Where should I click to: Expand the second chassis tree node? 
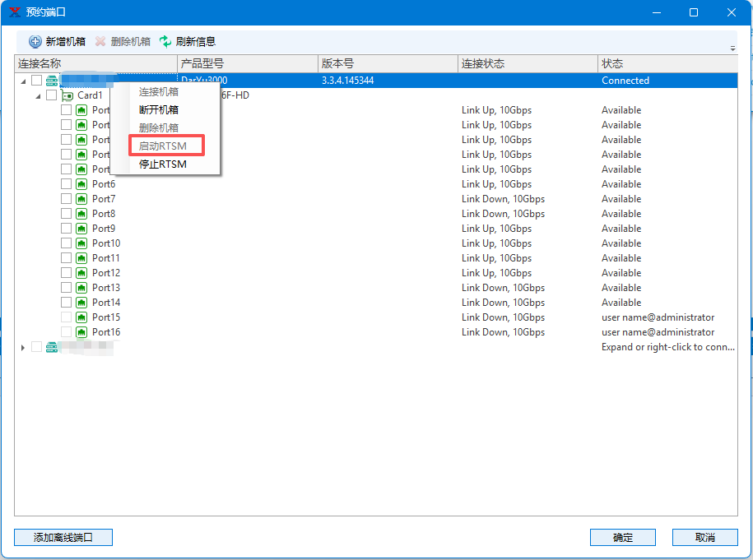23,348
